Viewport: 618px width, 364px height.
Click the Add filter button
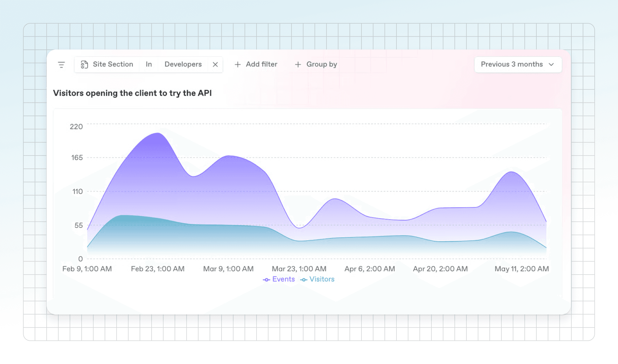[256, 65]
